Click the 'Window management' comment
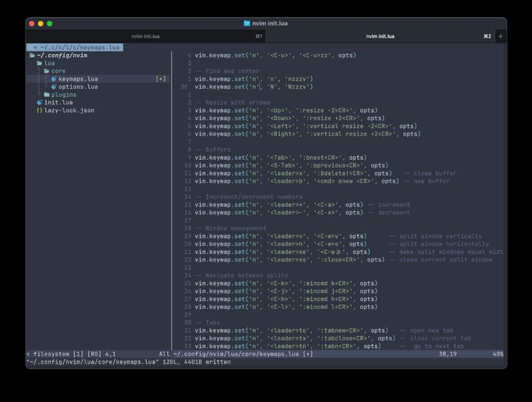Image resolution: width=532 pixels, height=402 pixels. [x=231, y=228]
